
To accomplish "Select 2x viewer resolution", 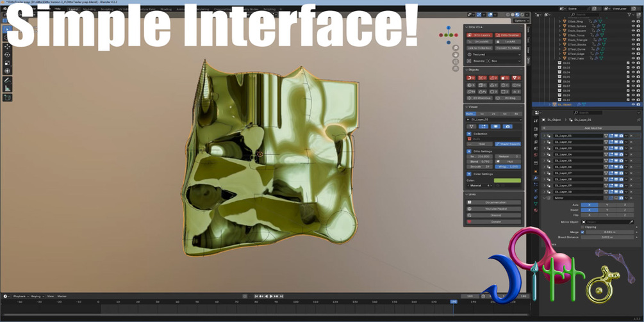I will [x=493, y=113].
